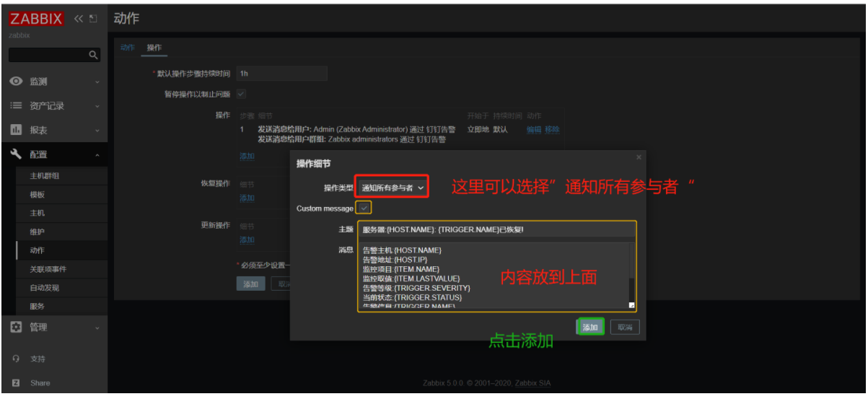Image resolution: width=868 pixels, height=399 pixels.
Task: Click the text 当前状态:{TRIGGER.STATUS}
Action: click(412, 297)
